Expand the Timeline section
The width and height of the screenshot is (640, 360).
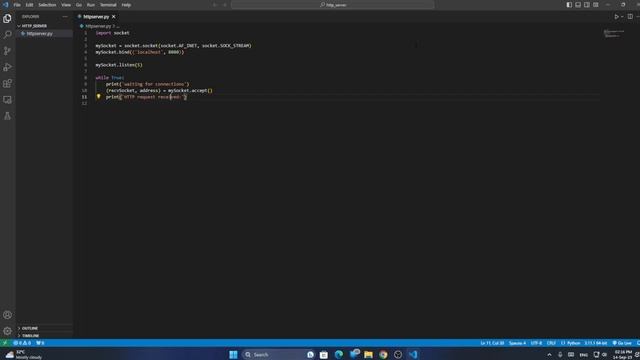coord(30,336)
